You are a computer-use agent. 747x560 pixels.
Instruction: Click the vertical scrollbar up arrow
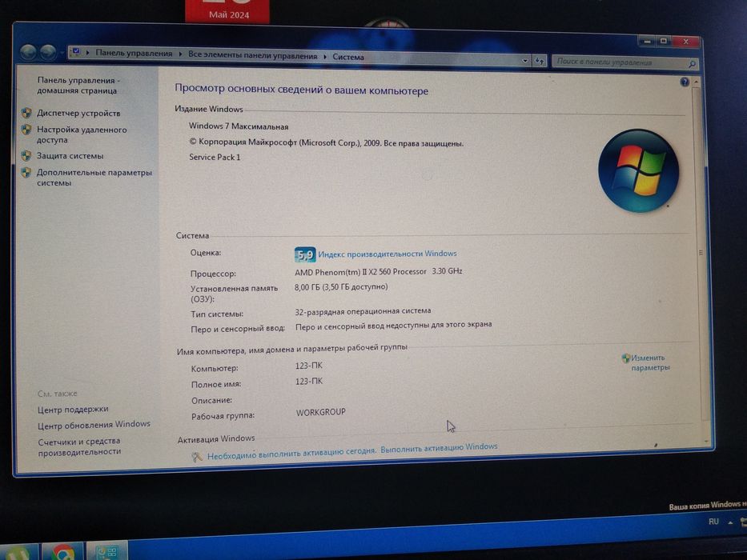pyautogui.click(x=697, y=82)
